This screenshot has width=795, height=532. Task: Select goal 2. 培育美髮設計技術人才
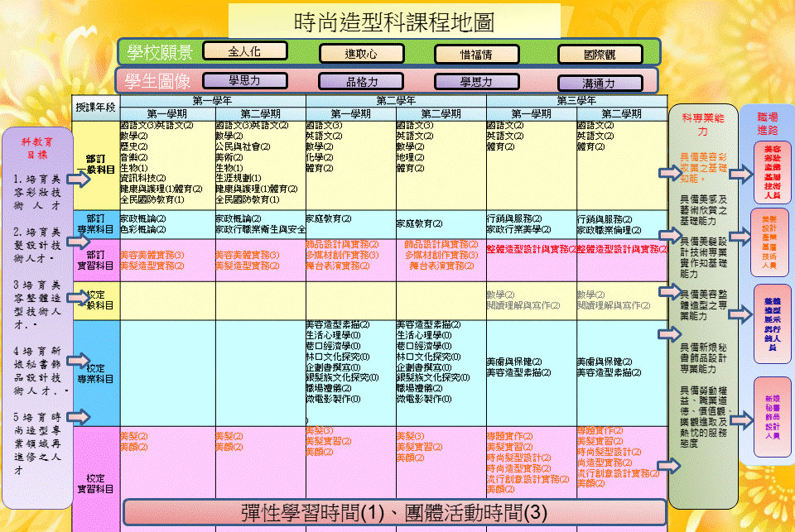point(37,245)
